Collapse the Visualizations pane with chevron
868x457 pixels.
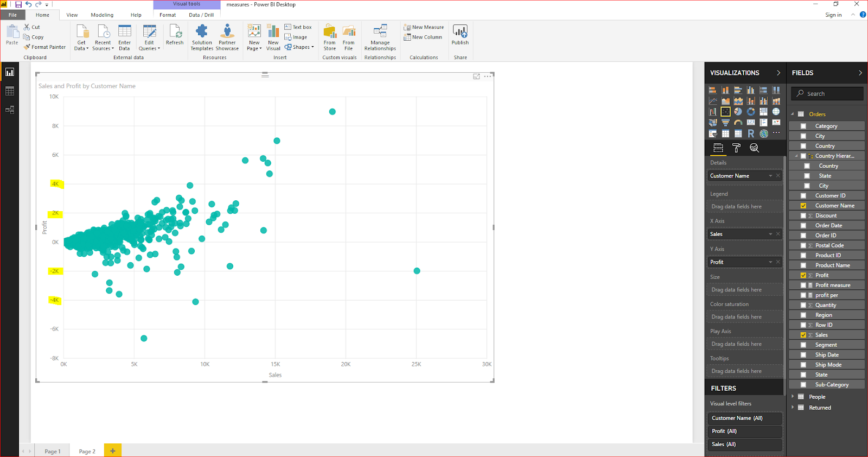(778, 73)
